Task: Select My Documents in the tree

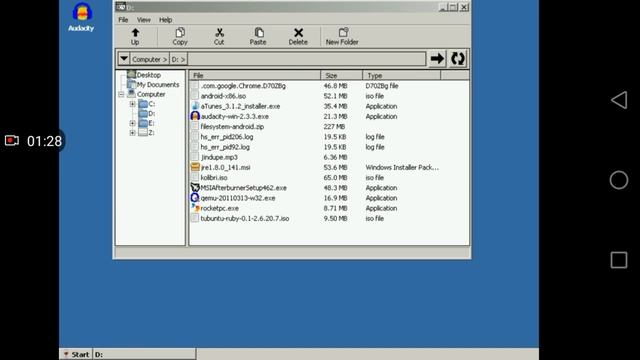Action: (x=158, y=84)
